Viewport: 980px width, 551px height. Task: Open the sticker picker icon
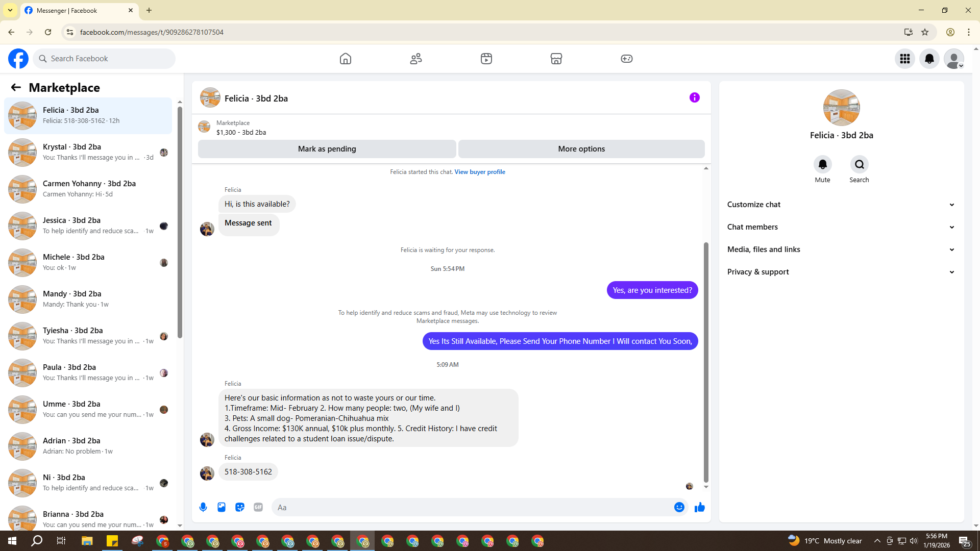click(x=240, y=507)
